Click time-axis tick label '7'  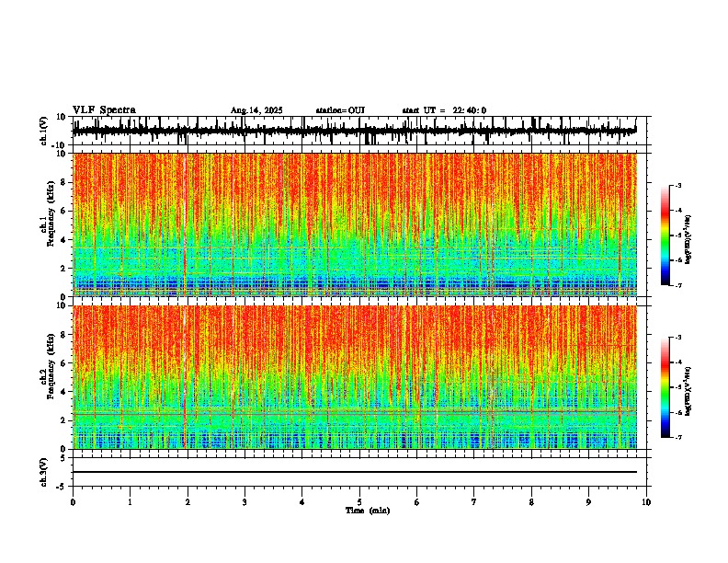click(x=474, y=502)
